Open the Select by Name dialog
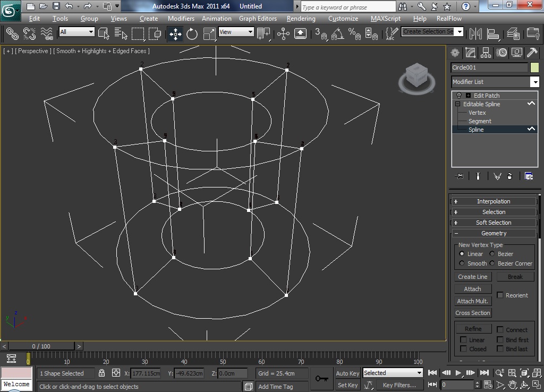This screenshot has height=392, width=544. point(121,33)
